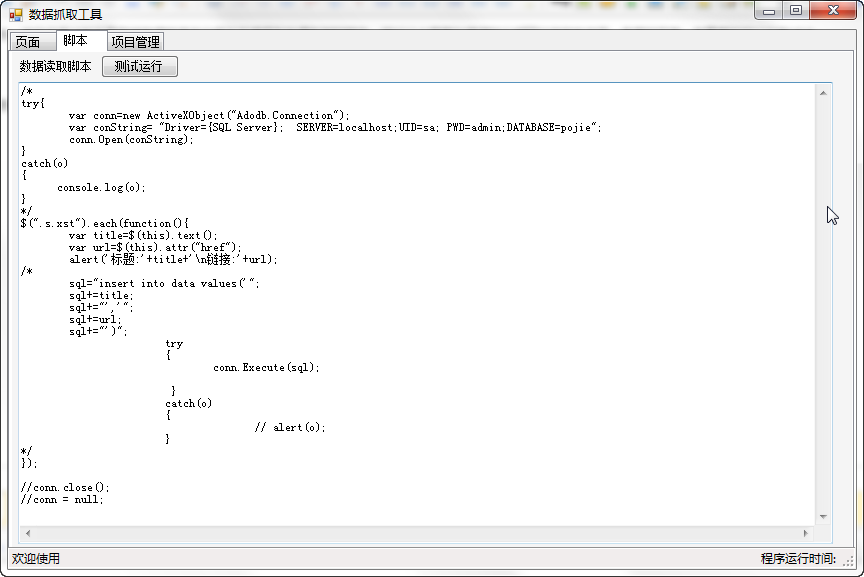The image size is (864, 577).
Task: Click the horizontal scrollbar right arrow
Action: [x=806, y=533]
